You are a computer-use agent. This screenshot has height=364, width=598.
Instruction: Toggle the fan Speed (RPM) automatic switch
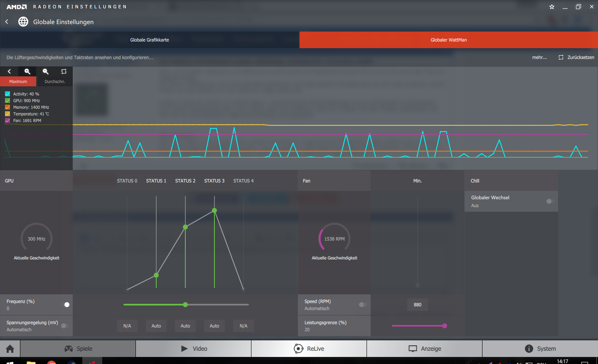(x=363, y=305)
